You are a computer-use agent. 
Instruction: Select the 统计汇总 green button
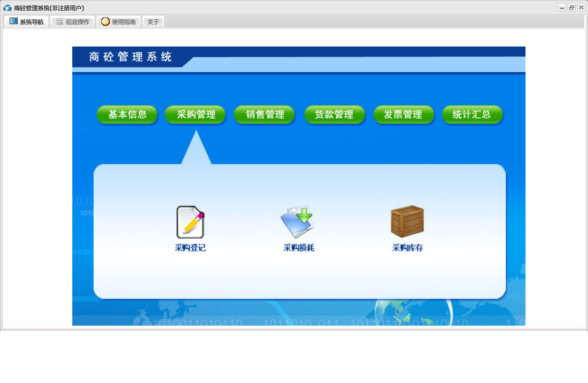[x=472, y=114]
